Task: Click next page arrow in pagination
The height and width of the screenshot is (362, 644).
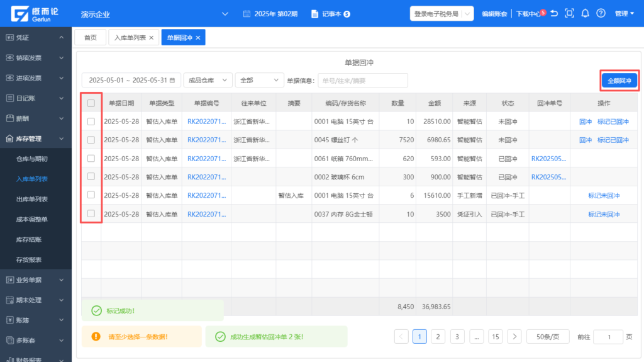Action: tap(514, 337)
